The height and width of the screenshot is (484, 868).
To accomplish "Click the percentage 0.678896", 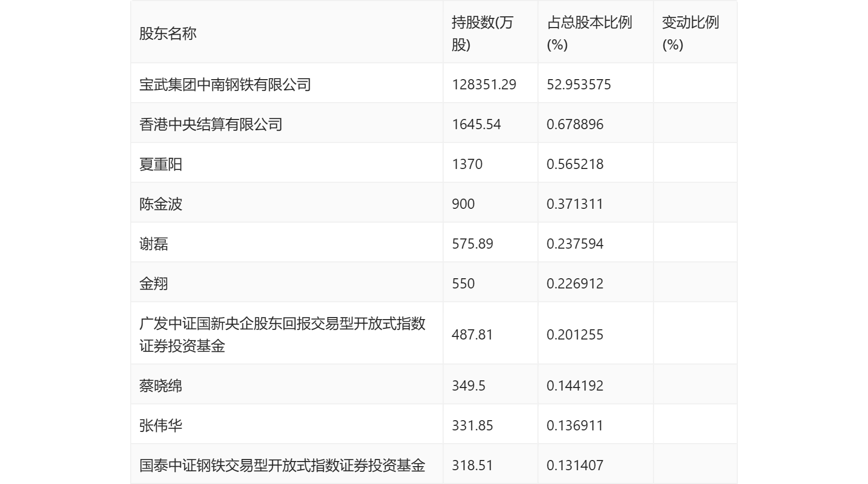I will click(x=575, y=124).
